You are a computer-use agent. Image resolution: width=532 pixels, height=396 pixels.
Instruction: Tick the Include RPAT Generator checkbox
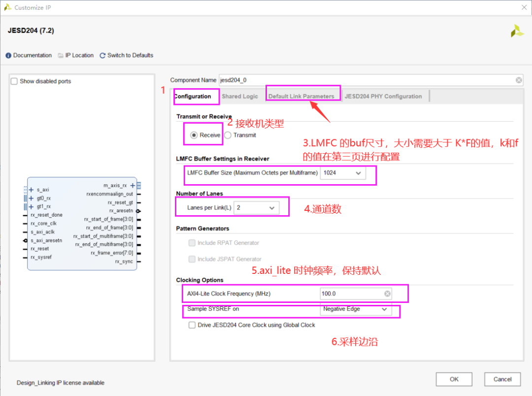(192, 243)
